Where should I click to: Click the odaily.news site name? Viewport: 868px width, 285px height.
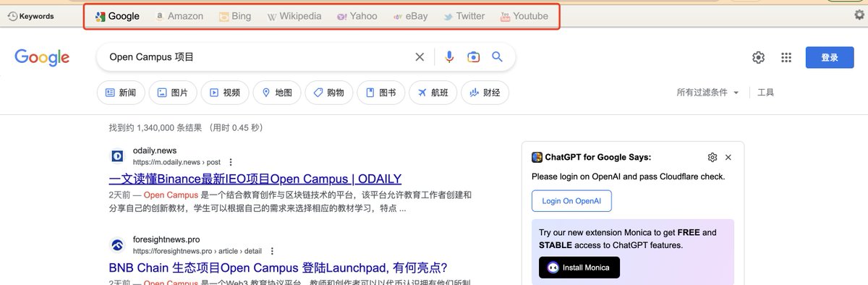coord(155,150)
